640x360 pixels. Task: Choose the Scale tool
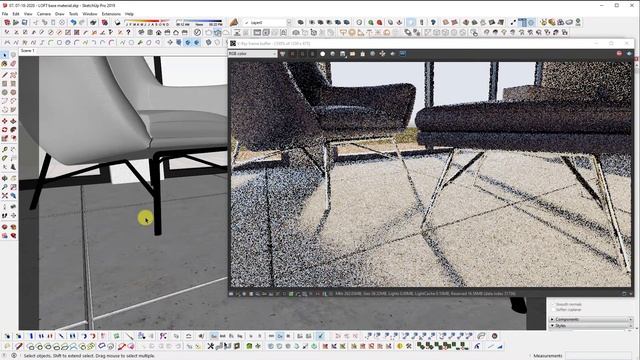pos(4,138)
